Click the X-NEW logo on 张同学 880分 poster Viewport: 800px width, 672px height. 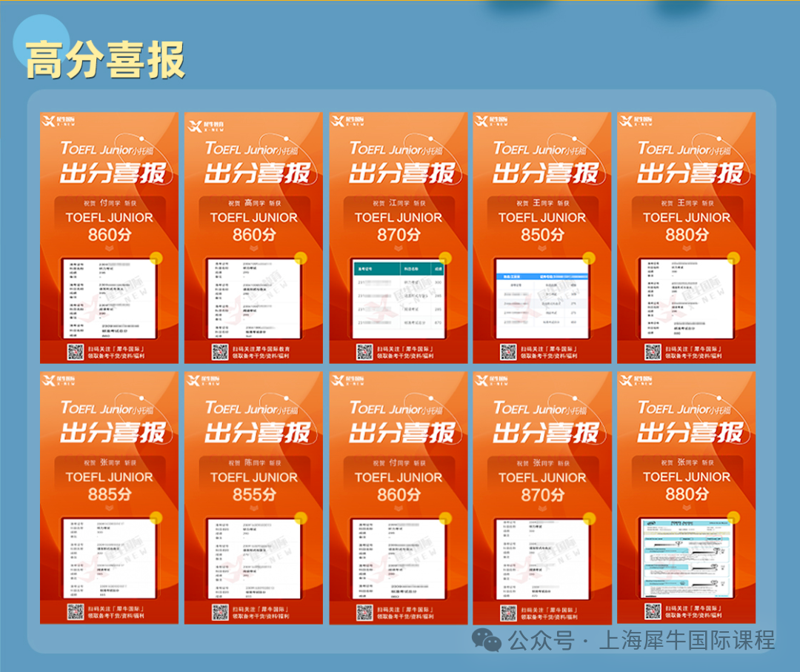point(636,379)
